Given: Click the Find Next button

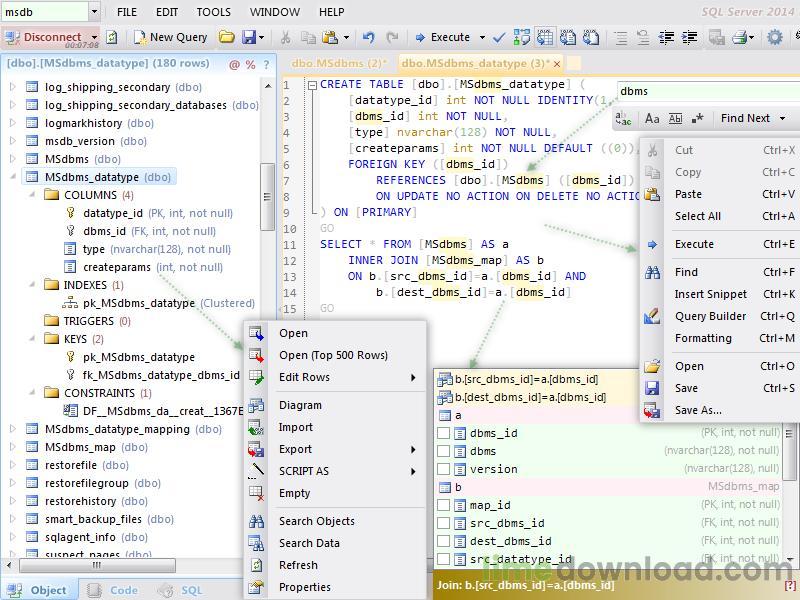Looking at the screenshot, I should 745,118.
